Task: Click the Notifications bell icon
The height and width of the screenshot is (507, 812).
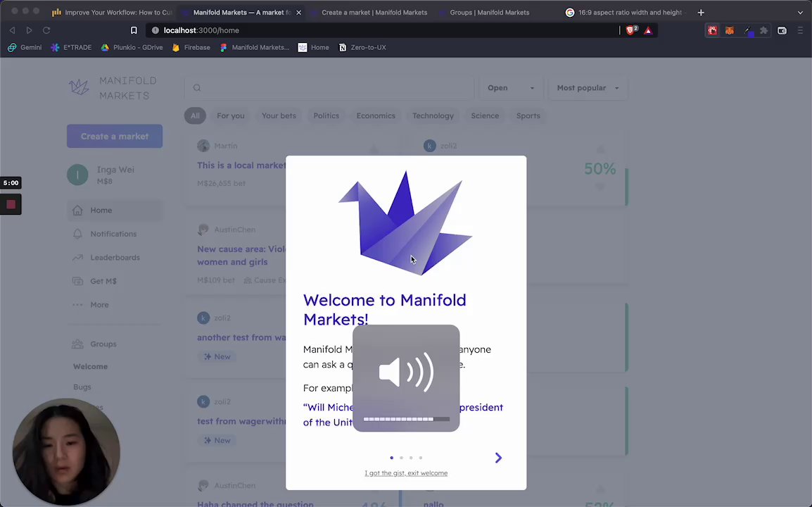Action: coord(77,234)
